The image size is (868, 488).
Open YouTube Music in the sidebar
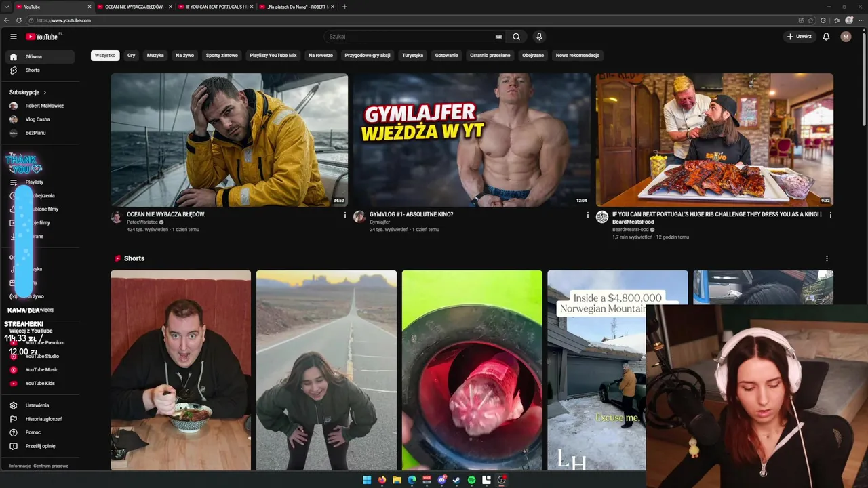tap(40, 369)
